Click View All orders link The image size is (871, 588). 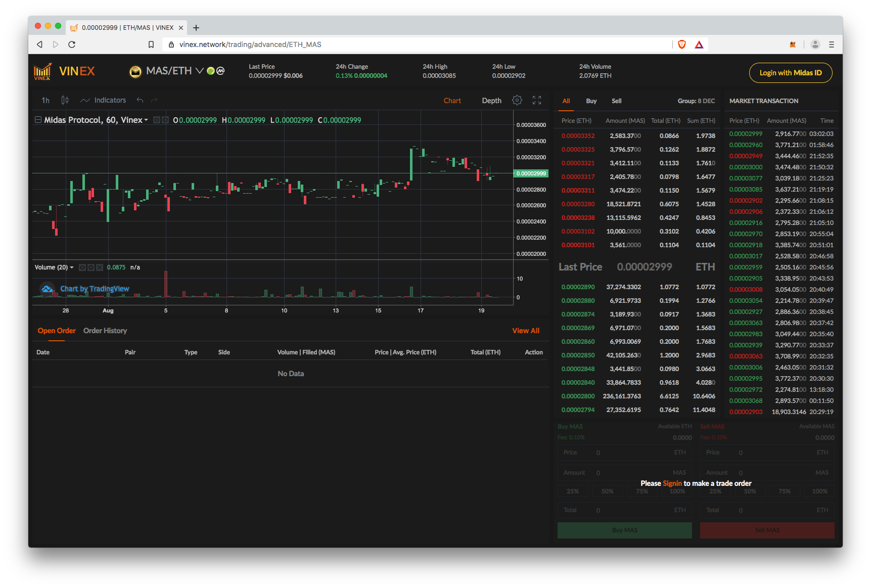(526, 331)
